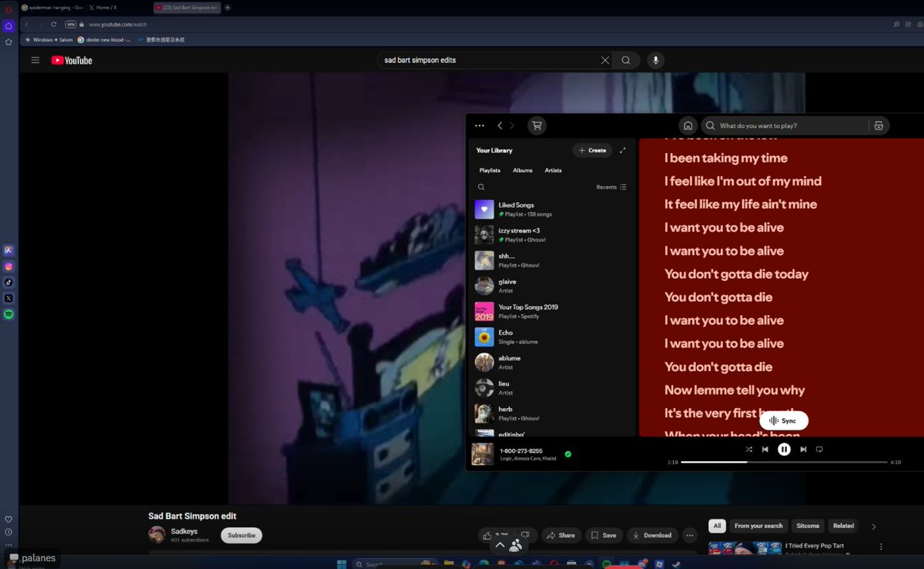Seek within the Spotify progress bar

point(784,462)
